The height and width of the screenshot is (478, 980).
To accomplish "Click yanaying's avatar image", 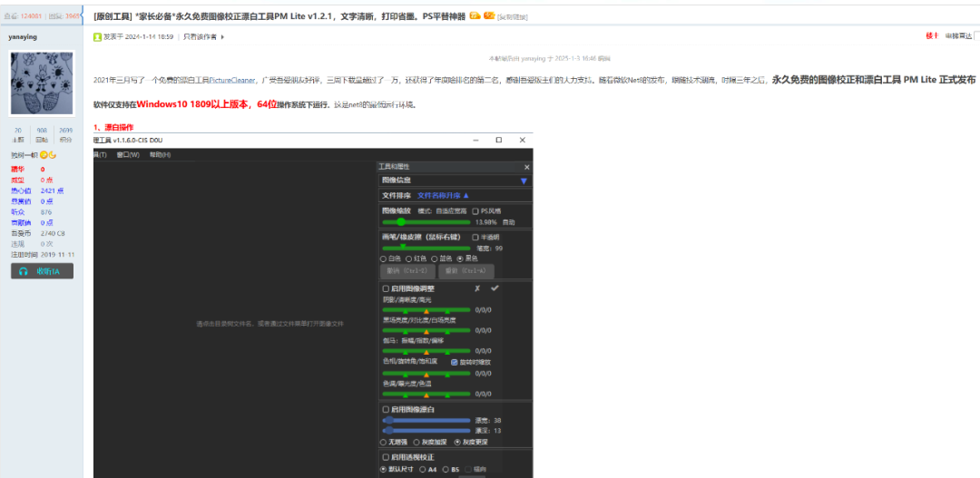I will pos(42,83).
